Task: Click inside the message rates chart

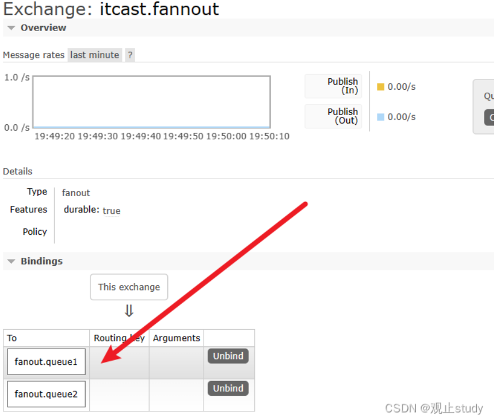Action: pyautogui.click(x=151, y=101)
